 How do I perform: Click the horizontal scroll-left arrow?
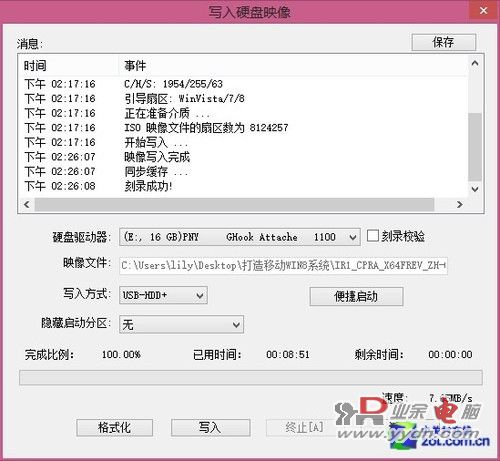[x=27, y=204]
